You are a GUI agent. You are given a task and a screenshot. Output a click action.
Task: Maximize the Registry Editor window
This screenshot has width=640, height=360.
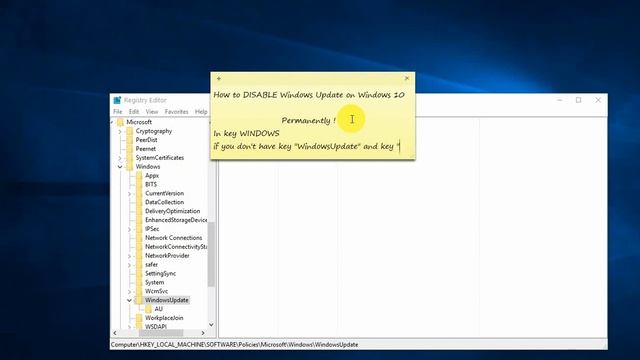(x=578, y=100)
